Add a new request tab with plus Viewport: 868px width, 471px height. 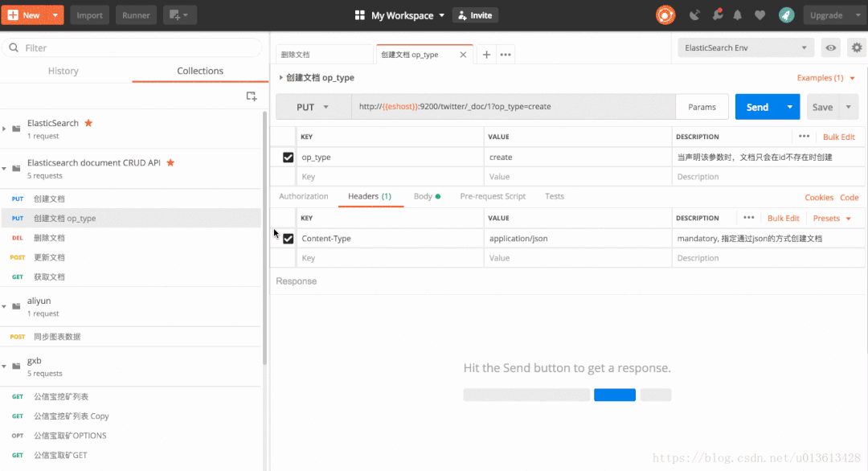[486, 55]
